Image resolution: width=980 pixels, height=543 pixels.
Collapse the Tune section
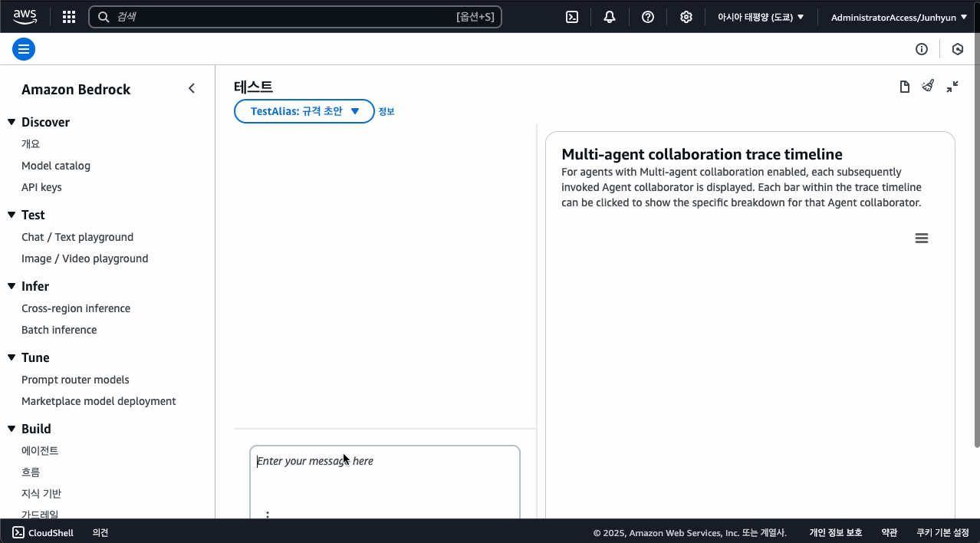point(12,357)
